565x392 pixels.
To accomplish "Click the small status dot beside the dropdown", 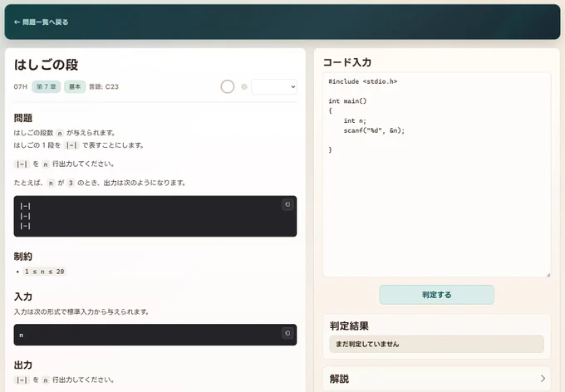I will [244, 86].
